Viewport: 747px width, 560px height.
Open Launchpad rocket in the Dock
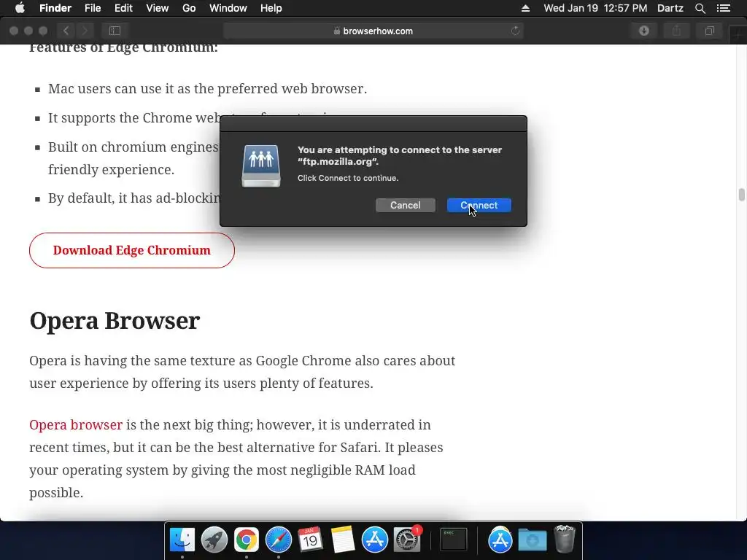(x=214, y=540)
